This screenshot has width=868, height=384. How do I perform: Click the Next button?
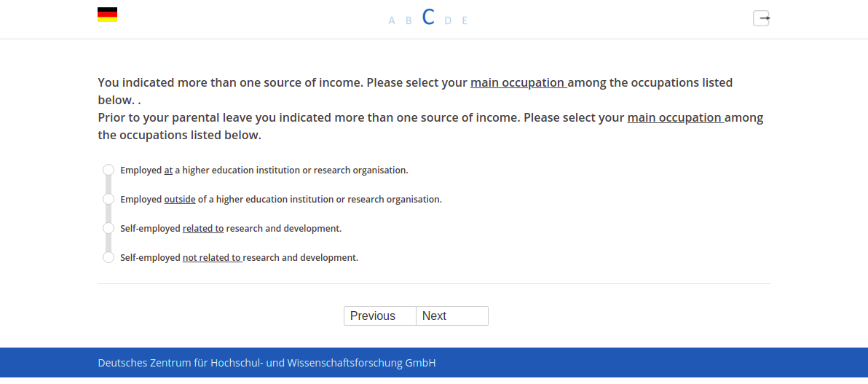tap(452, 316)
